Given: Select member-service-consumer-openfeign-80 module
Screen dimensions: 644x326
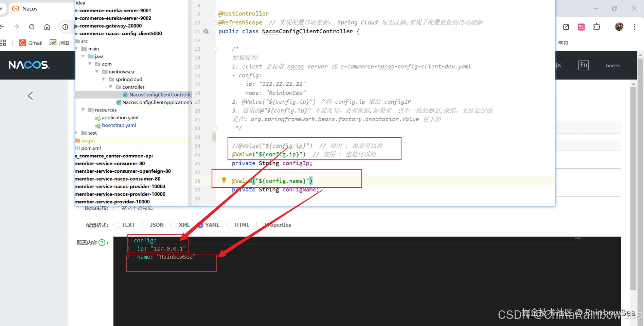Looking at the screenshot, I should click(123, 171).
